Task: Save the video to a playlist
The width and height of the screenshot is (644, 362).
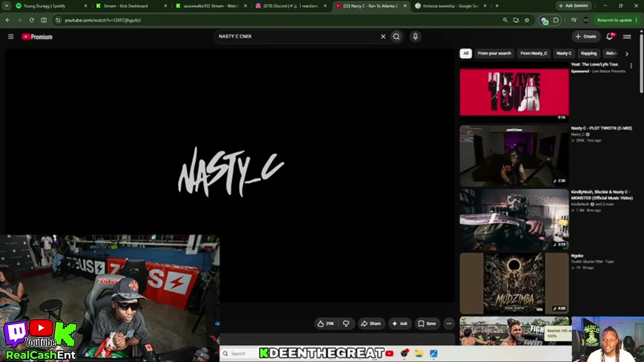Action: pos(427,324)
